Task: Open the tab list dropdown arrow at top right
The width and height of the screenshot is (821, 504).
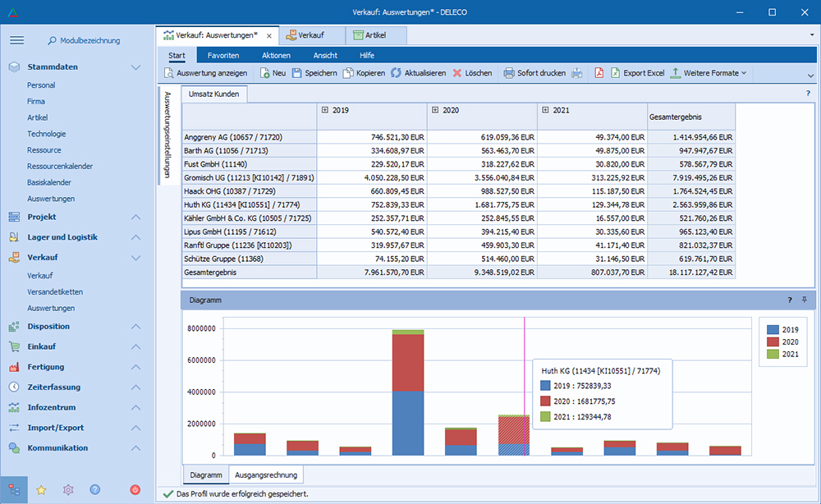Action: 812,35
